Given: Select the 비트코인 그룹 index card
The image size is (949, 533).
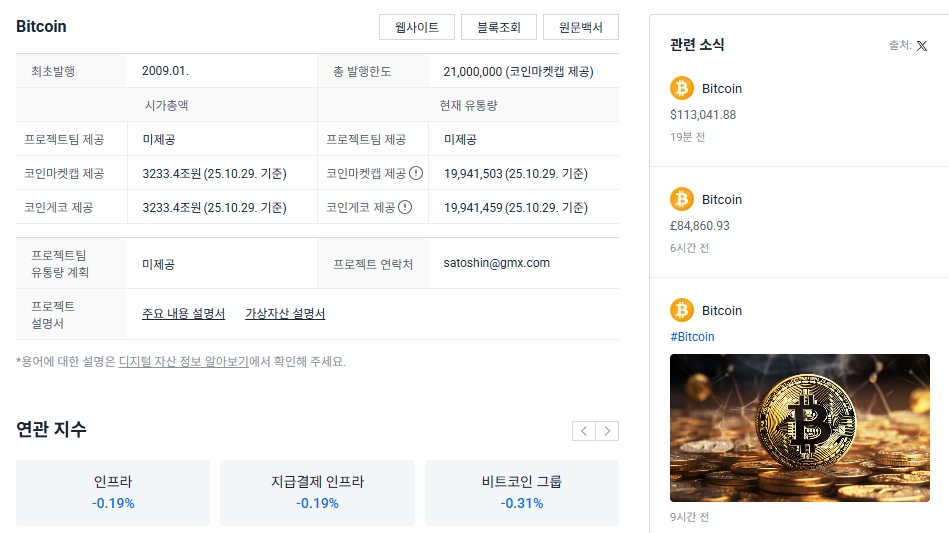Looking at the screenshot, I should tap(522, 492).
